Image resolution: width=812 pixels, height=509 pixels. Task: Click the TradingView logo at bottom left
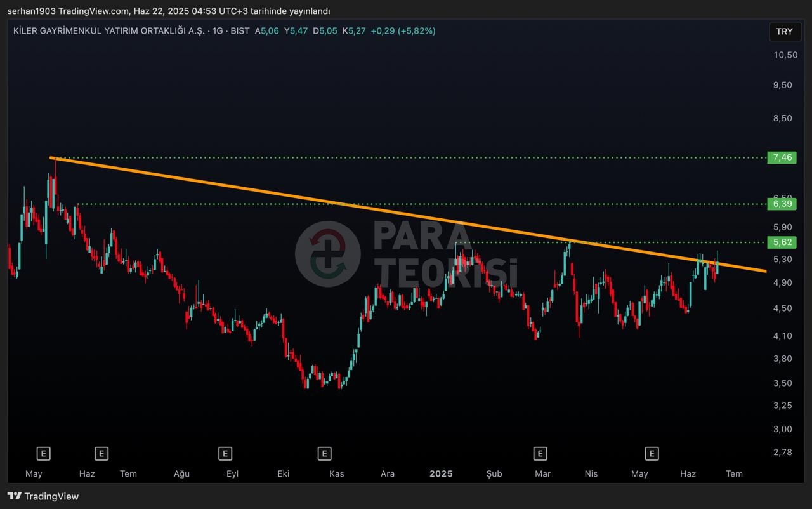tap(43, 496)
